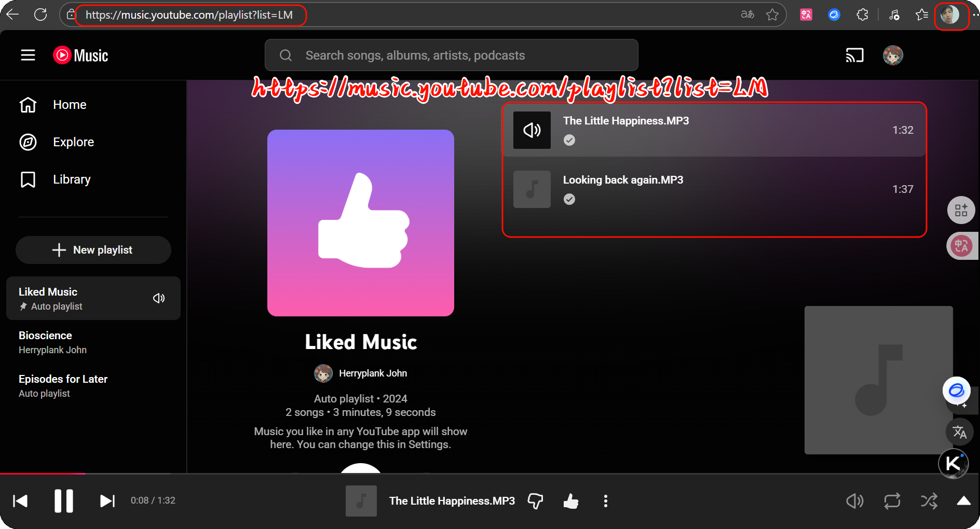Open Herryplank John channel link under Liked Music

click(373, 373)
